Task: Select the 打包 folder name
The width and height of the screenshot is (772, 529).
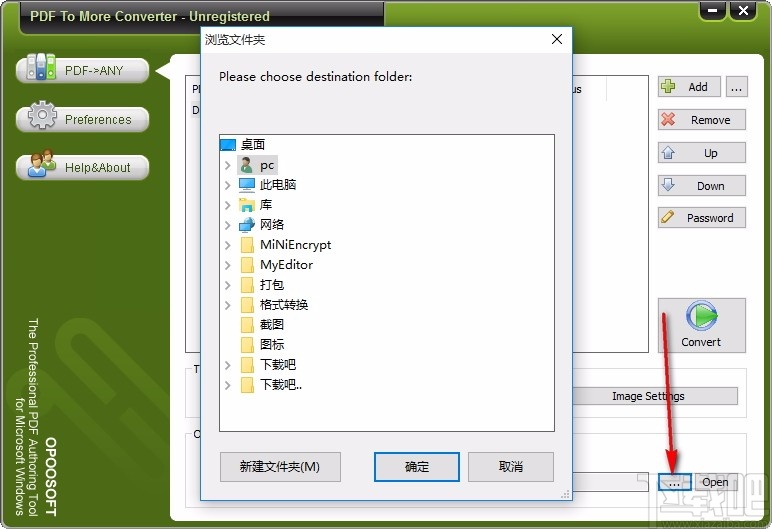Action: tap(272, 285)
